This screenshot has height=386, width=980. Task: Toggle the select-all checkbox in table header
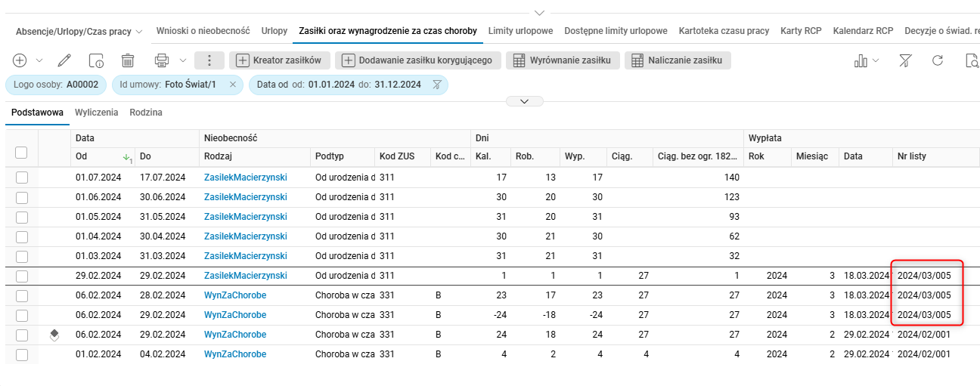(21, 153)
